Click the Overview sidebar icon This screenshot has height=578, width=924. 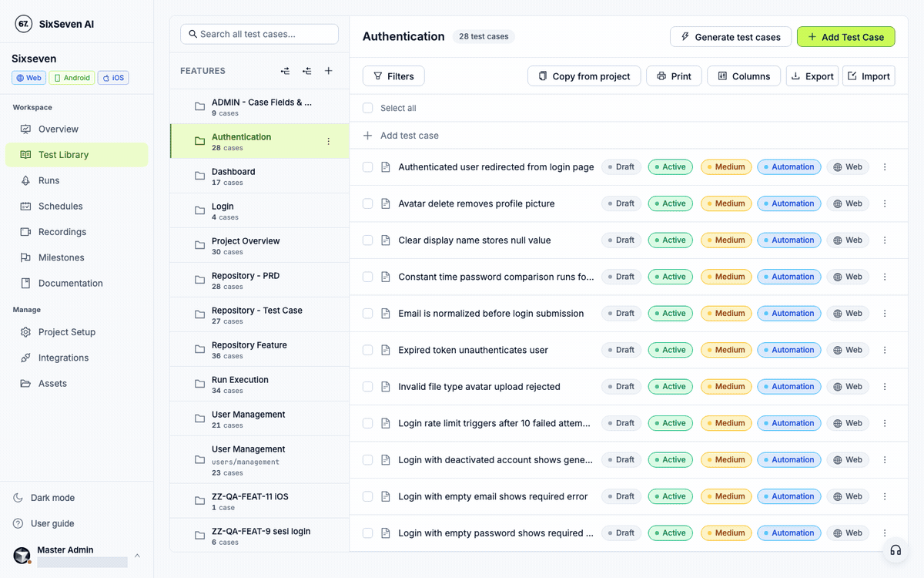[x=25, y=129]
